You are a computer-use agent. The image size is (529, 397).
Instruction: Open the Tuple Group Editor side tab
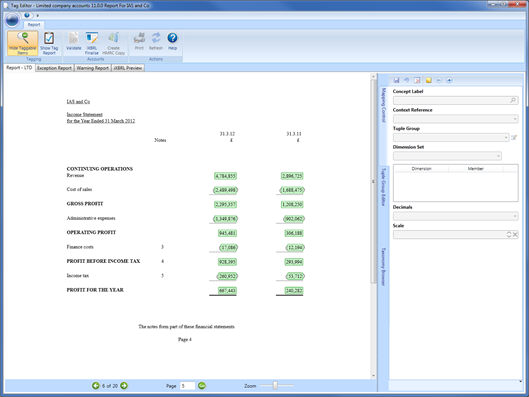click(383, 187)
